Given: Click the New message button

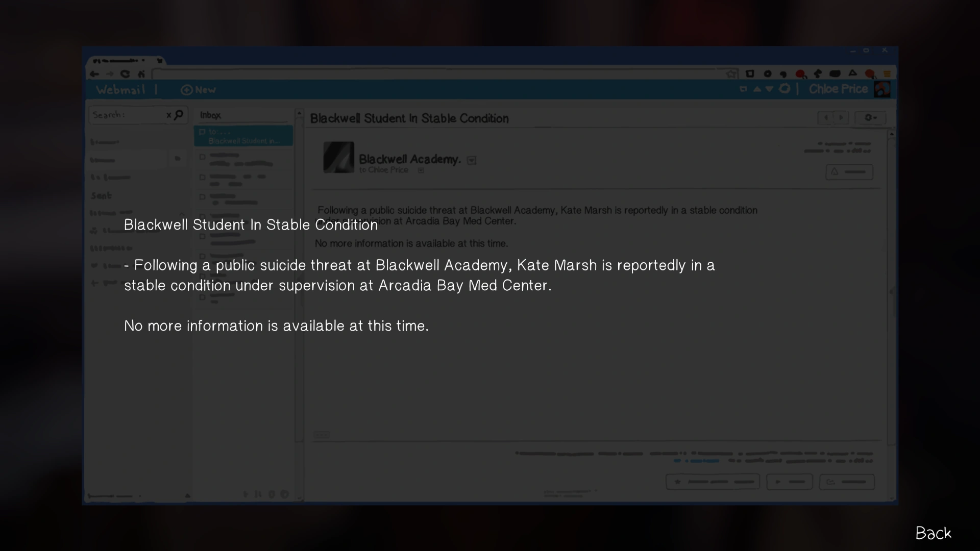Looking at the screenshot, I should tap(198, 90).
